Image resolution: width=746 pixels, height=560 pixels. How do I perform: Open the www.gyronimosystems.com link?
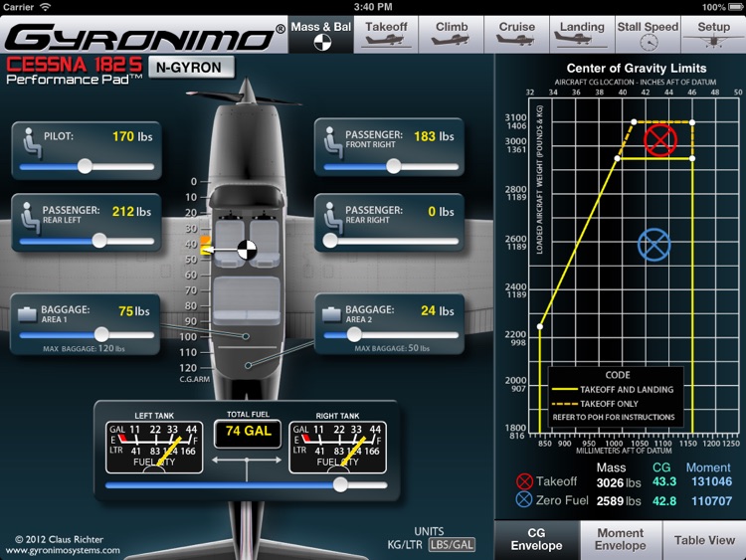click(x=63, y=550)
